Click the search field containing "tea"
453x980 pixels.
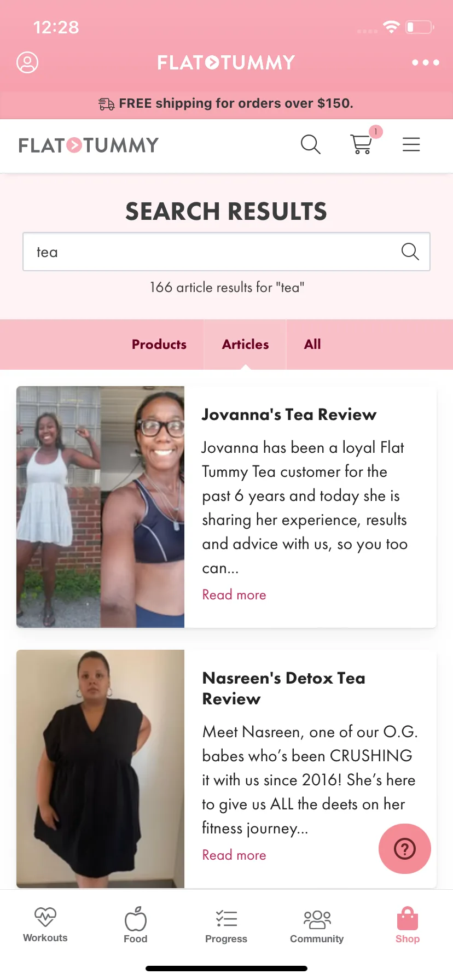[x=226, y=252]
